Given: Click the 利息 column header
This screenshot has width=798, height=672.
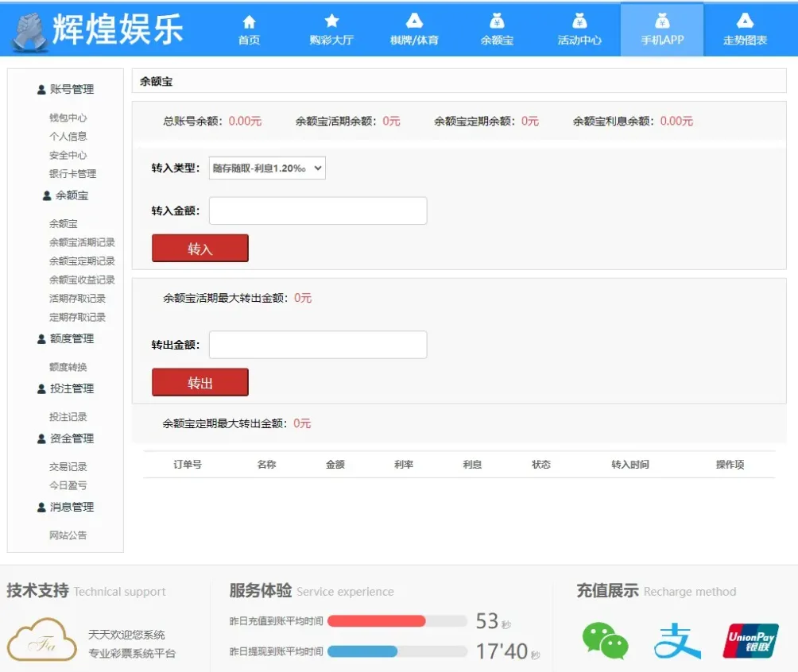Looking at the screenshot, I should click(x=472, y=465).
